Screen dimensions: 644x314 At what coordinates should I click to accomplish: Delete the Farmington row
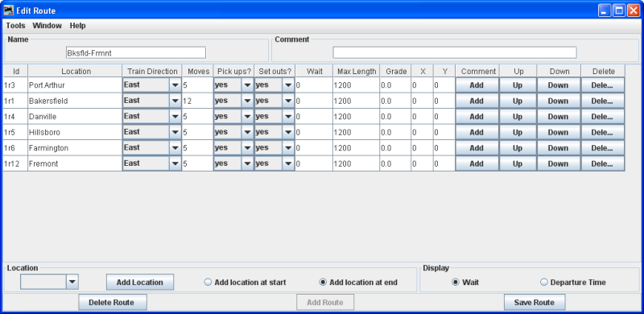(x=602, y=147)
